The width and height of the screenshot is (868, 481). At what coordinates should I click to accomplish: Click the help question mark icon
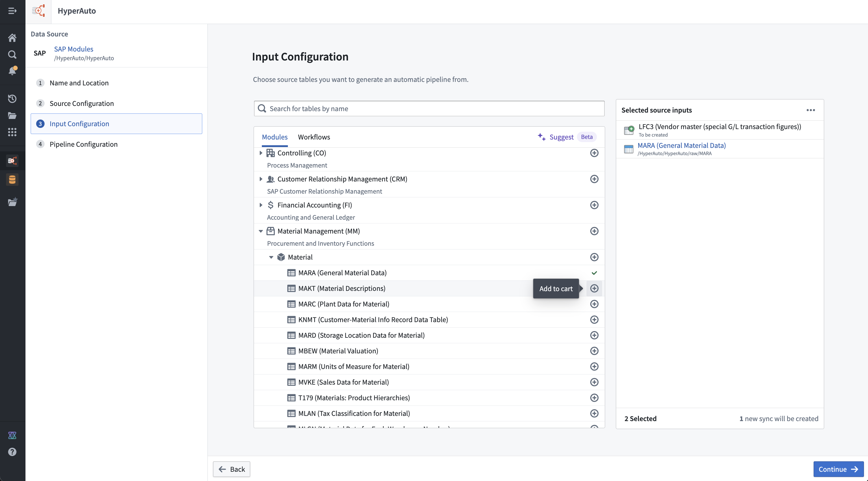(12, 452)
